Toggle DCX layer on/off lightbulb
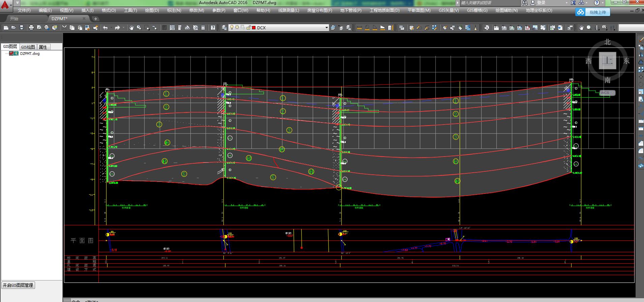This screenshot has height=302, width=644. point(232,27)
